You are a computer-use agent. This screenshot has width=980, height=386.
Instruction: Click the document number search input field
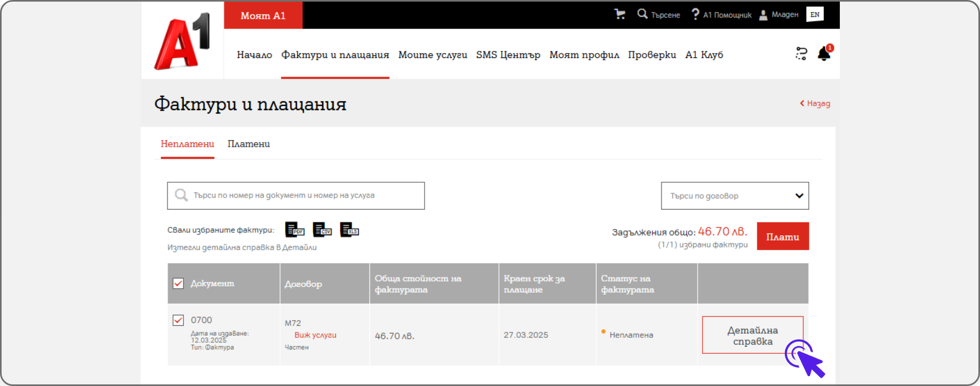pyautogui.click(x=296, y=196)
